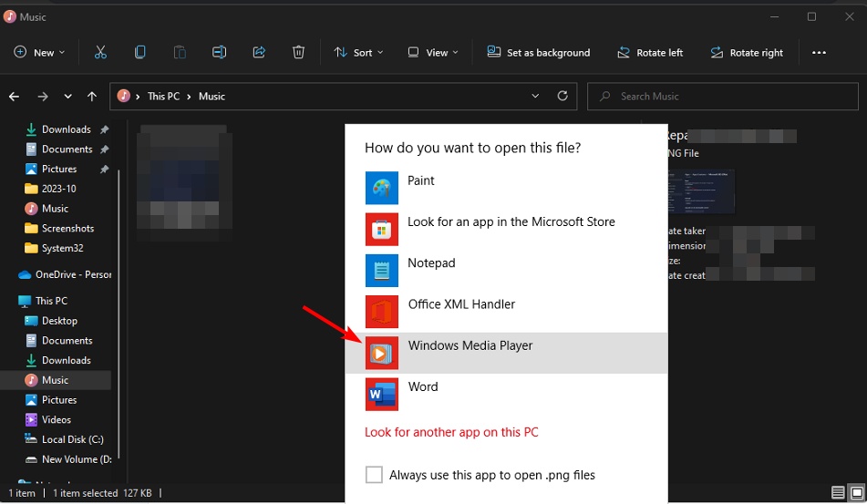Switch to large thumbnails view icon
Viewport: 867px width, 504px height.
(x=856, y=492)
